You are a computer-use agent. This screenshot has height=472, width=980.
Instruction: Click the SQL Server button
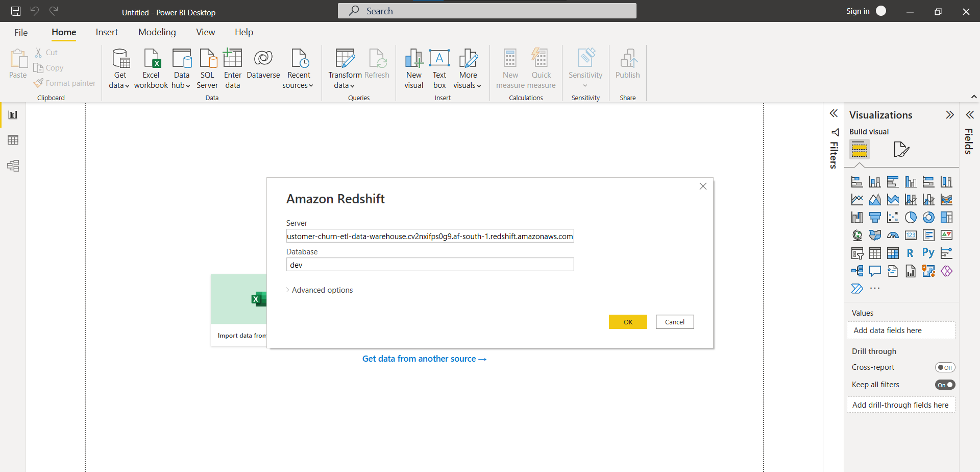click(207, 69)
